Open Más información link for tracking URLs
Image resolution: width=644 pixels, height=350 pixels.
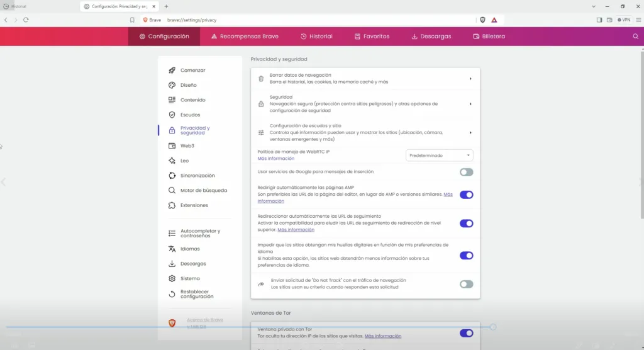296,230
